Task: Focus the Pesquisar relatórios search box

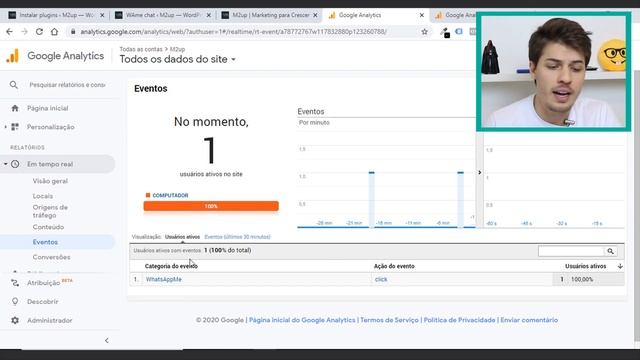Action: [67, 84]
